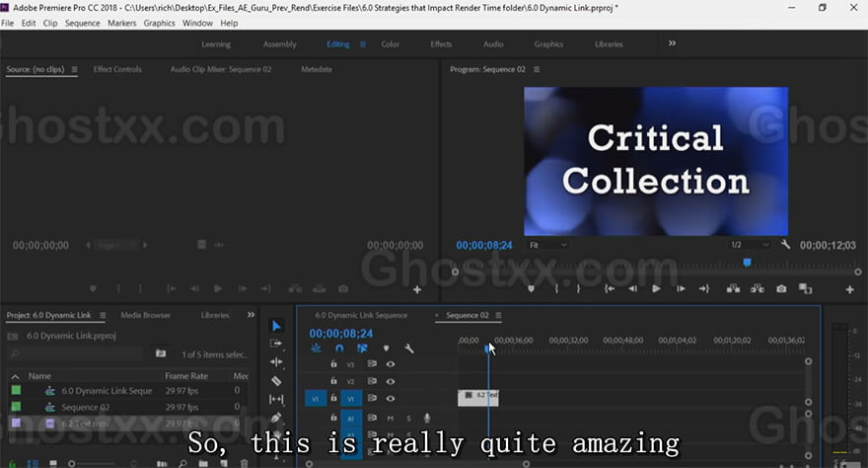Select the Slip tool
The height and width of the screenshot is (468, 868).
point(276,399)
